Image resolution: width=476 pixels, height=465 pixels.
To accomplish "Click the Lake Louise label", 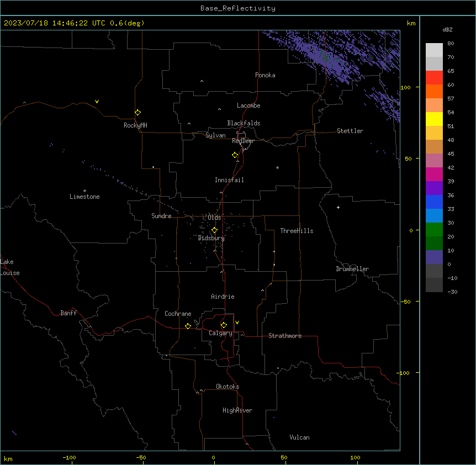I will [x=10, y=267].
